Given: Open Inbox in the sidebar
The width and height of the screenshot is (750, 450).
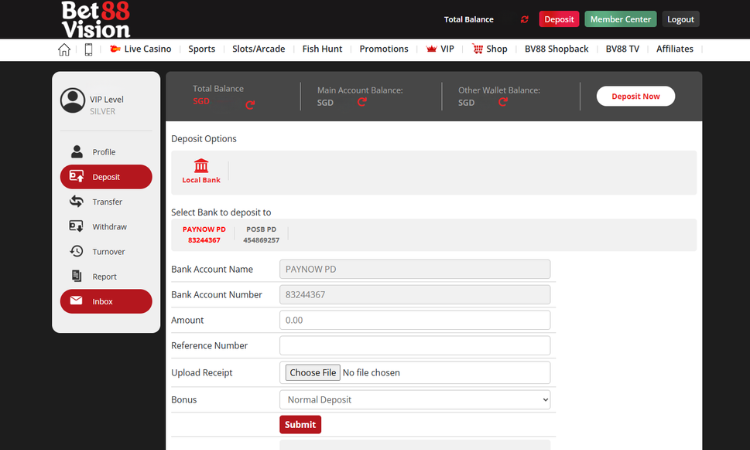Looking at the screenshot, I should (x=106, y=301).
